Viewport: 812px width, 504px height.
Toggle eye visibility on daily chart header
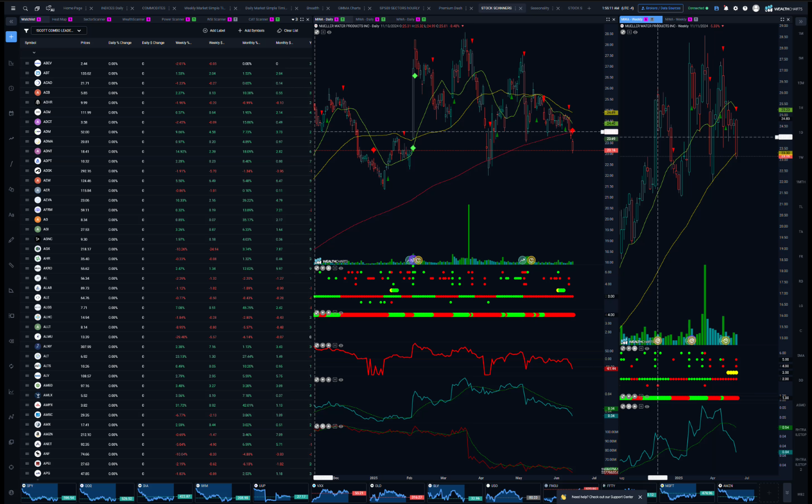(329, 32)
